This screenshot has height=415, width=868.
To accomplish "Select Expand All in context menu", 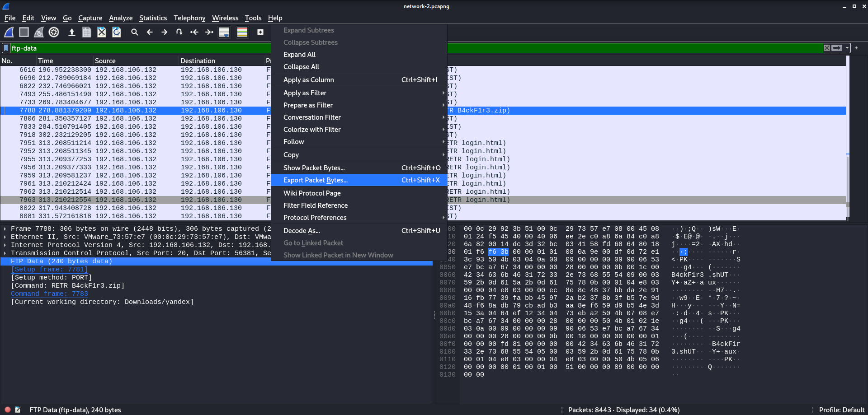I will pyautogui.click(x=359, y=54).
